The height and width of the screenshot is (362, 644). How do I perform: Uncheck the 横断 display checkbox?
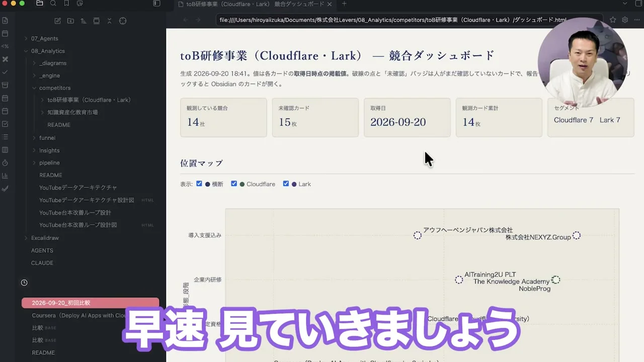point(199,184)
